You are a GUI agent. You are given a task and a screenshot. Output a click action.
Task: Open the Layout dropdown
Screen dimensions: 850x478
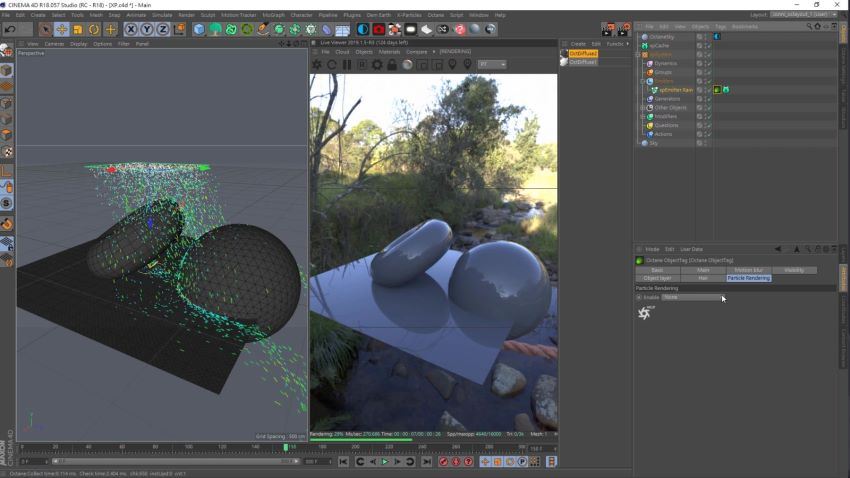click(x=803, y=15)
